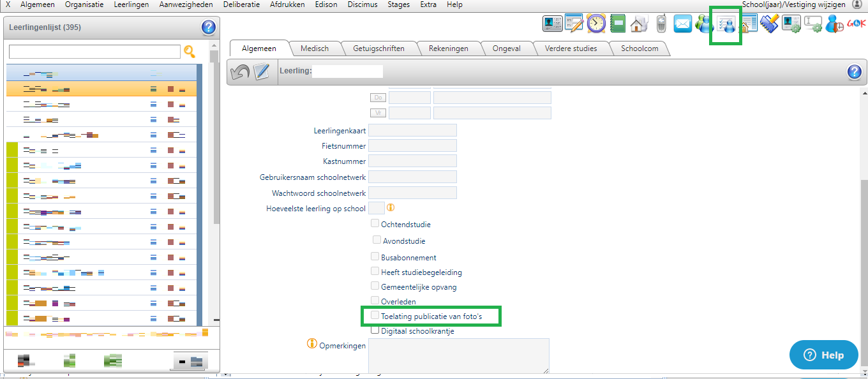The width and height of the screenshot is (868, 379).
Task: Open the Deliberatie menu
Action: [x=242, y=4]
